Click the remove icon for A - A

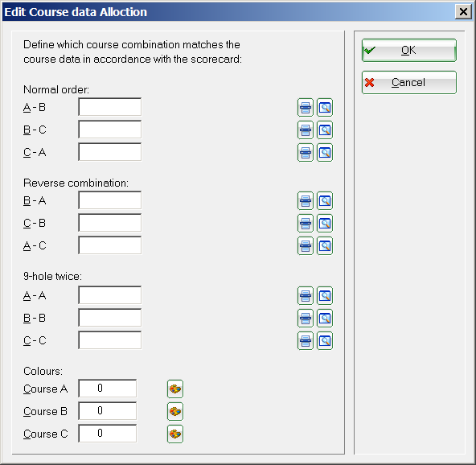(x=305, y=295)
